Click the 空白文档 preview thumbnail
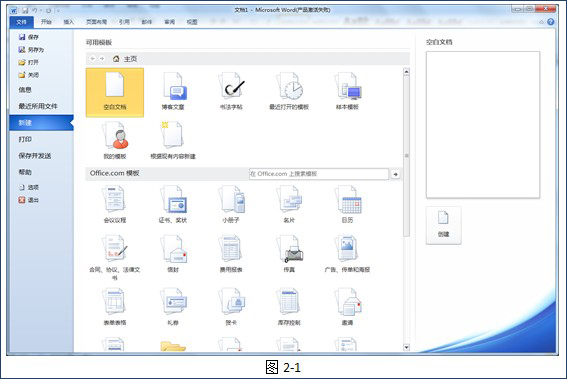 point(483,125)
